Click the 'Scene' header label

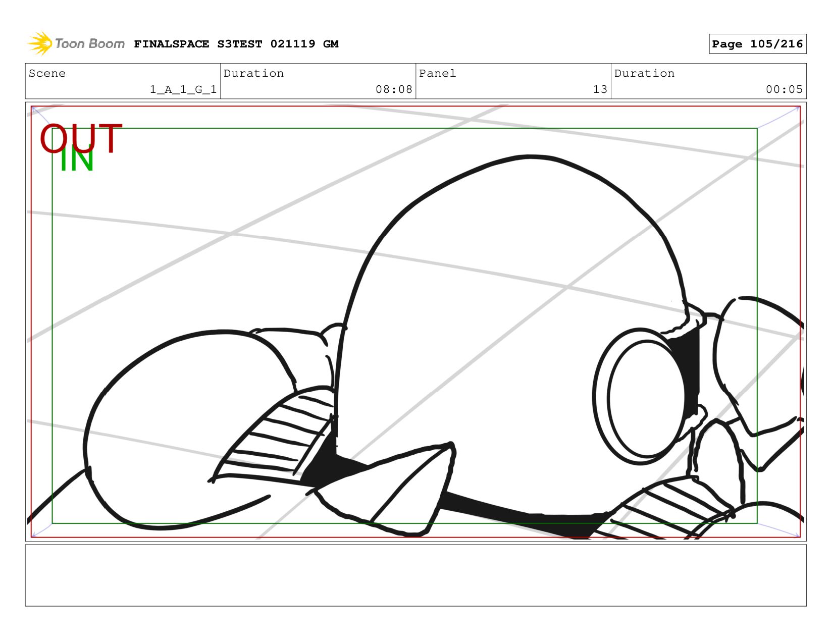[47, 73]
